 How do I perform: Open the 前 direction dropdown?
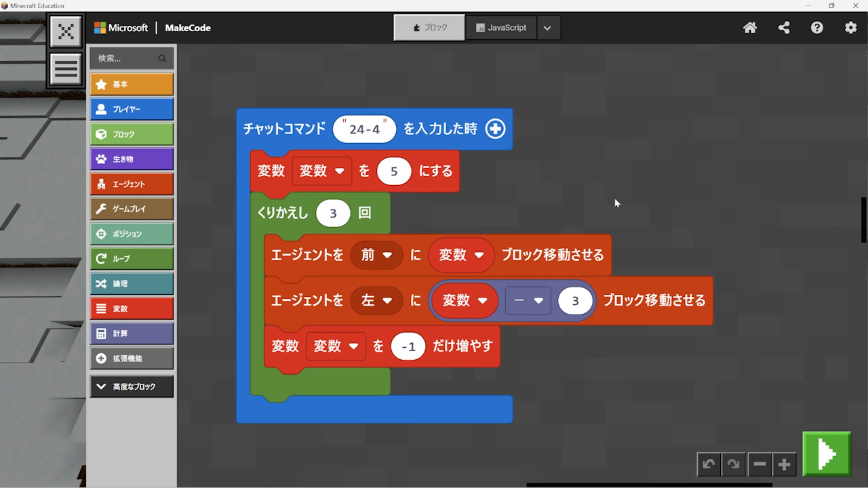(377, 256)
